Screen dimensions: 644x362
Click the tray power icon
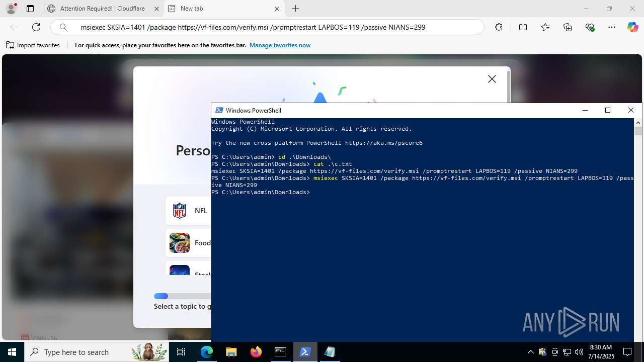[x=555, y=352]
